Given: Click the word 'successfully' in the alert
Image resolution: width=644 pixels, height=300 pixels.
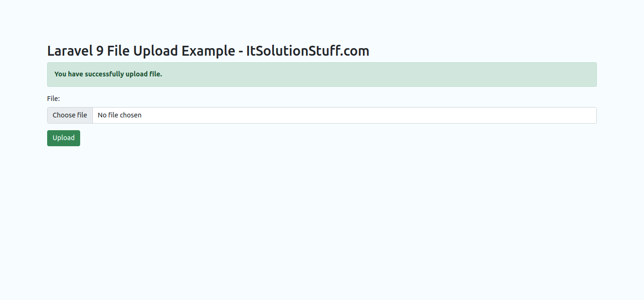Looking at the screenshot, I should 104,74.
